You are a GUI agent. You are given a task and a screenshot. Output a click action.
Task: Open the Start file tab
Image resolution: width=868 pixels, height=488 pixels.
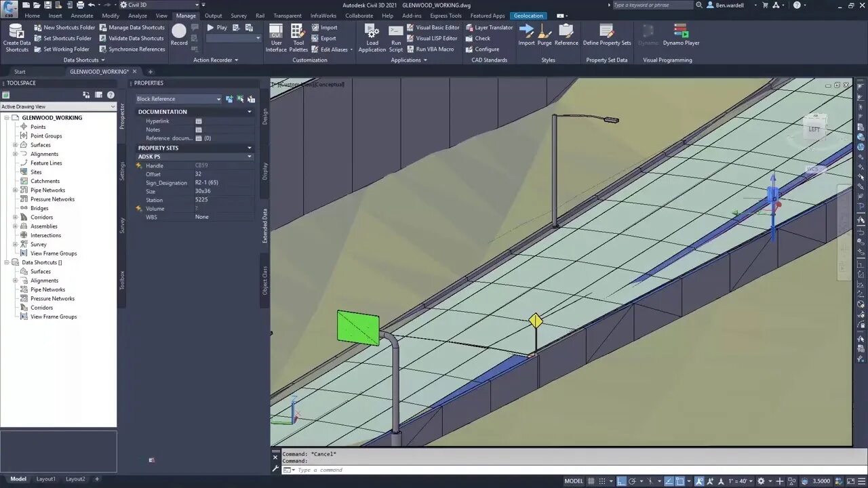tap(20, 72)
